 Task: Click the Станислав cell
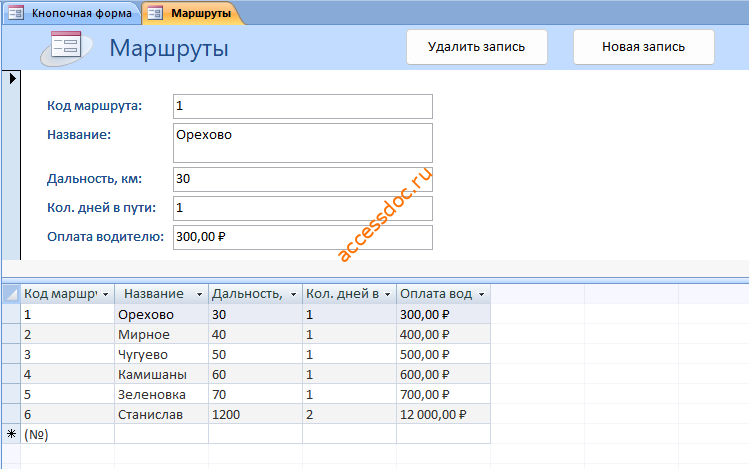[x=161, y=414]
